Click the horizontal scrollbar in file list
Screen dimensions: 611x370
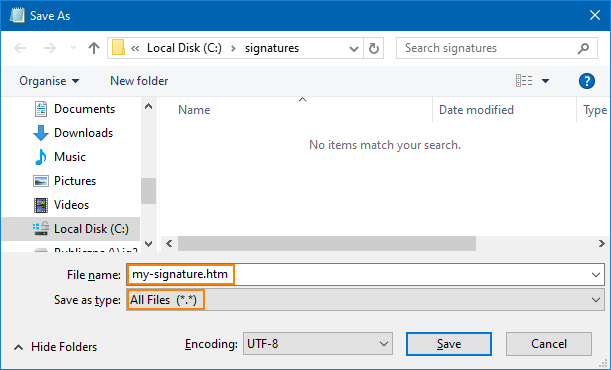click(327, 244)
